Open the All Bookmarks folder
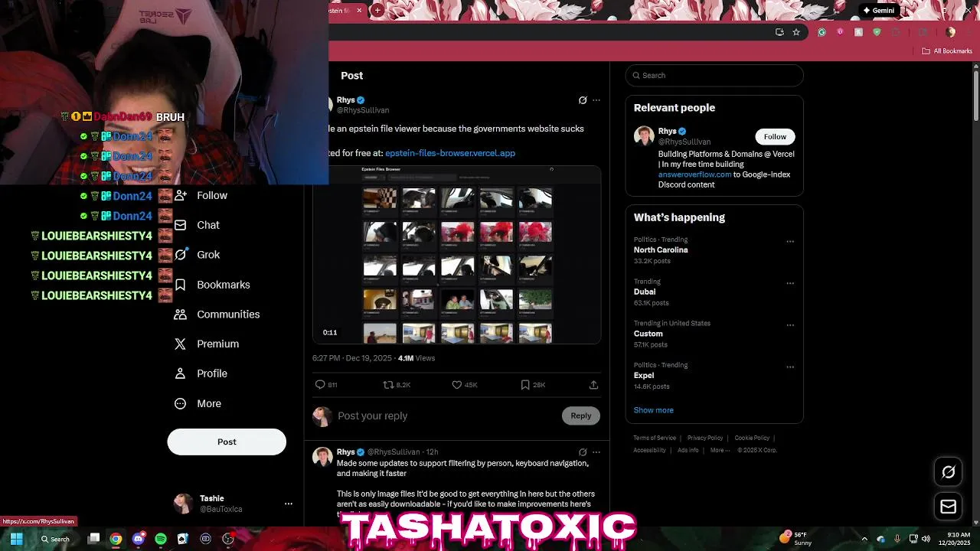The width and height of the screenshot is (980, 551). click(947, 51)
